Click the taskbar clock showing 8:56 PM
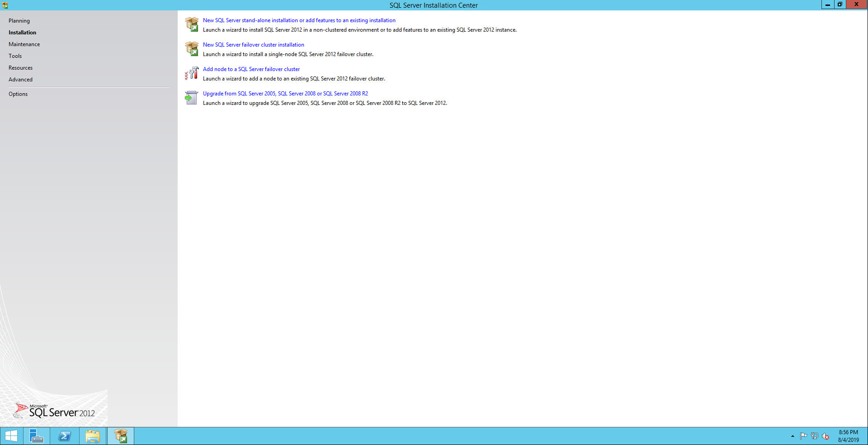This screenshot has height=445, width=868. [x=848, y=436]
